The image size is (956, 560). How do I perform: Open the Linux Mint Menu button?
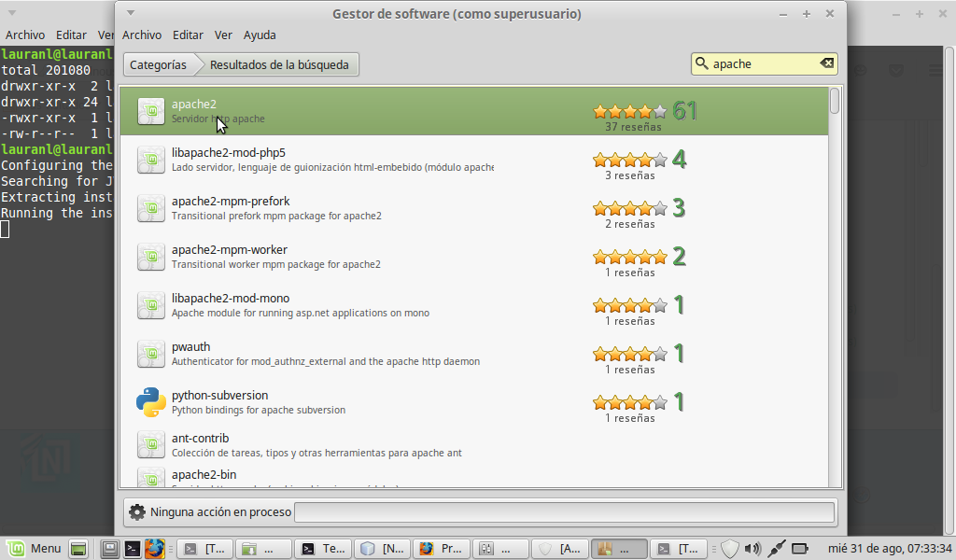point(34,549)
